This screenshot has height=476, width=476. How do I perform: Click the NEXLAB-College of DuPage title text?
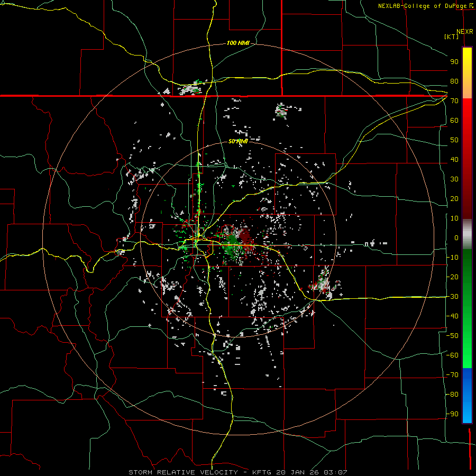tap(423, 6)
